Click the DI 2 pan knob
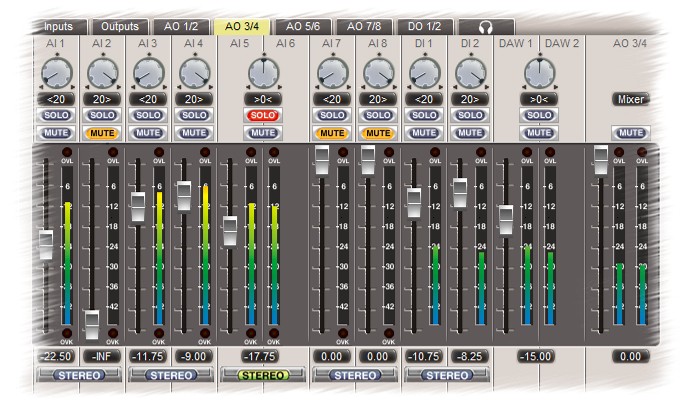 [470, 73]
